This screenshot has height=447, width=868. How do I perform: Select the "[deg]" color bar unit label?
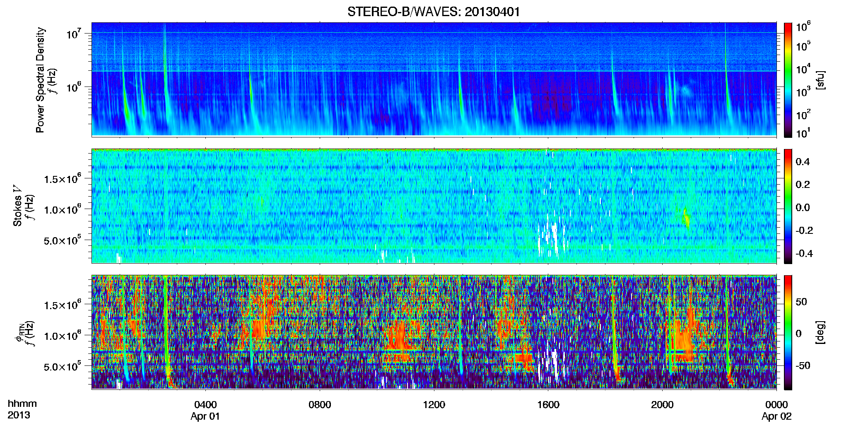[820, 332]
